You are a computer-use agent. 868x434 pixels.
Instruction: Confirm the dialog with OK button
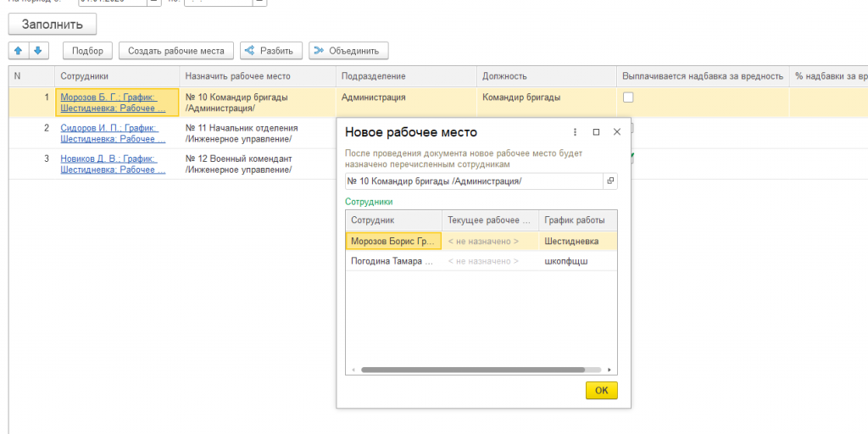[602, 390]
